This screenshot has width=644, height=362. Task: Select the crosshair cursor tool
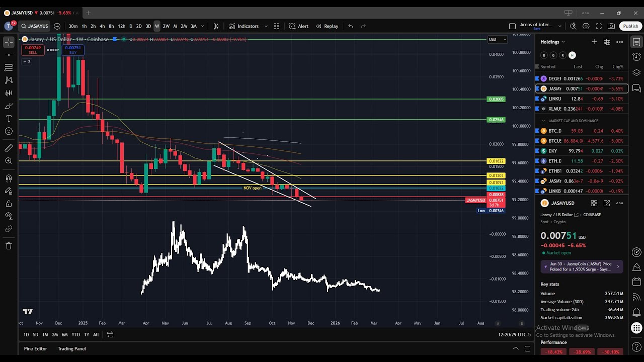point(9,42)
